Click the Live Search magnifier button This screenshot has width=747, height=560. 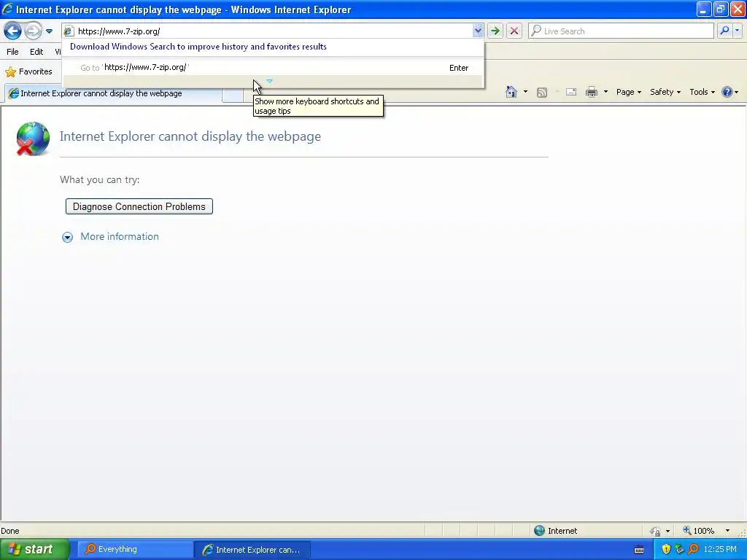[724, 31]
